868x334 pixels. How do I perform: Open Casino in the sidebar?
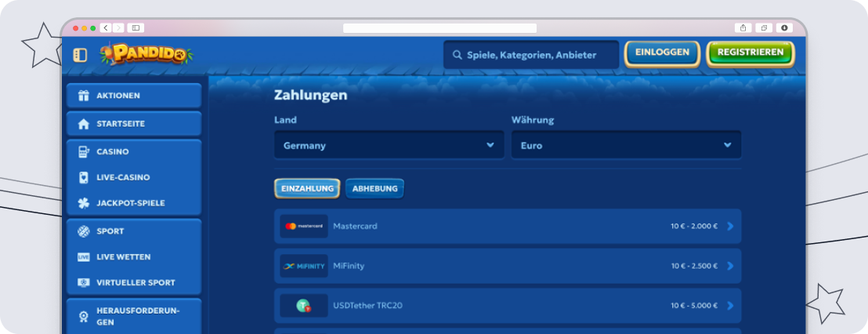tap(134, 152)
